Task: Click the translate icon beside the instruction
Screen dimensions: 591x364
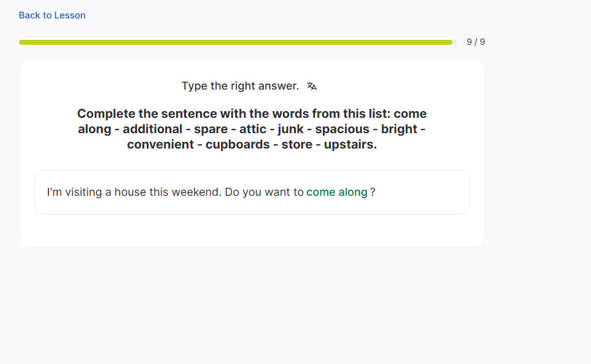Action: click(312, 87)
